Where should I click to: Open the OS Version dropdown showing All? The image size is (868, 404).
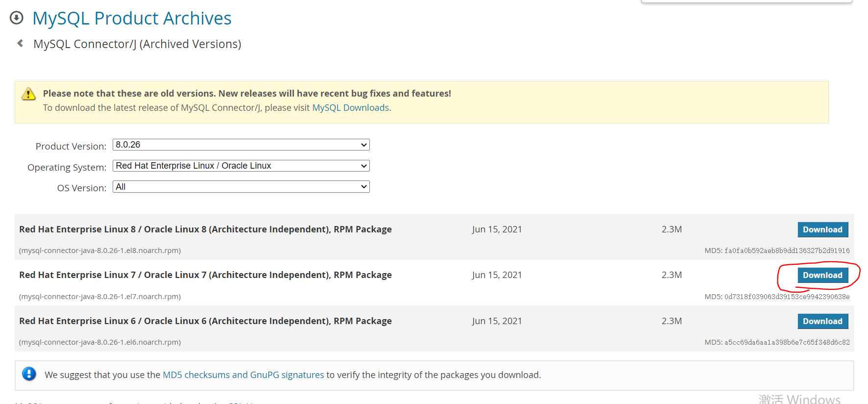point(241,187)
